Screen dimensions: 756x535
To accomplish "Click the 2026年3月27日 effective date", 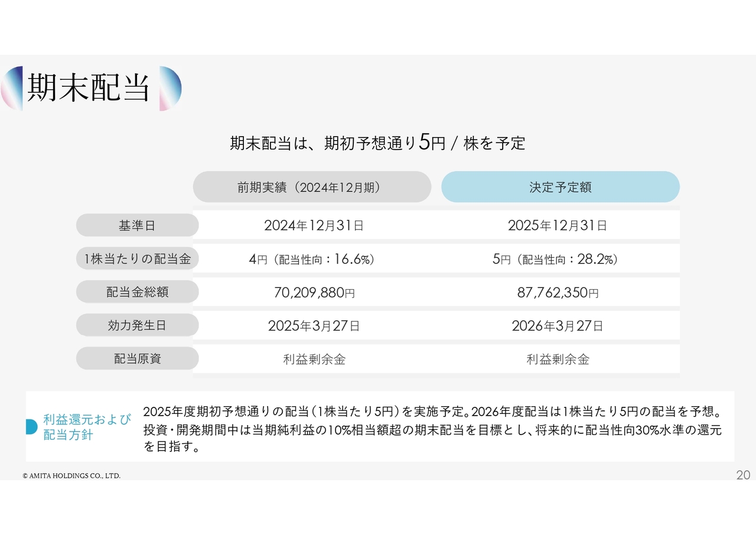I will [557, 326].
